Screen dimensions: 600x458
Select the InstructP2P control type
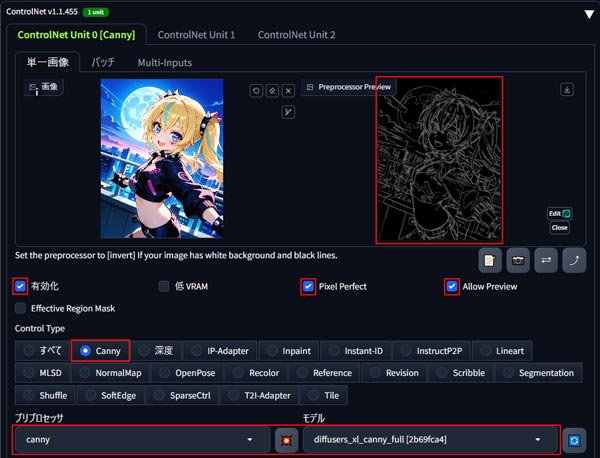432,351
